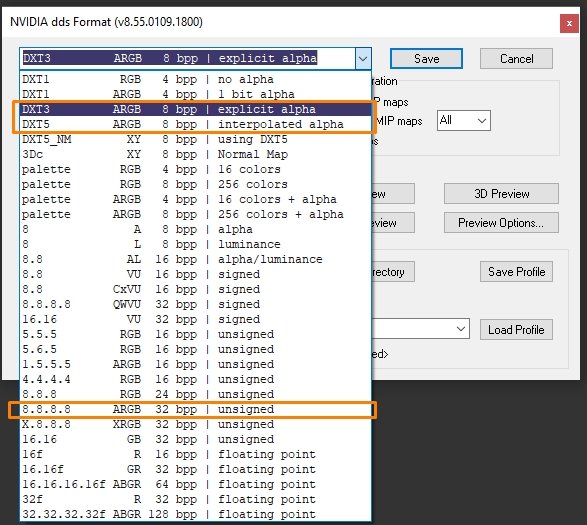Select 8.8.8.8 ARGB 32 bpp unsigned
Screen dimensions: 587x525
195,409
